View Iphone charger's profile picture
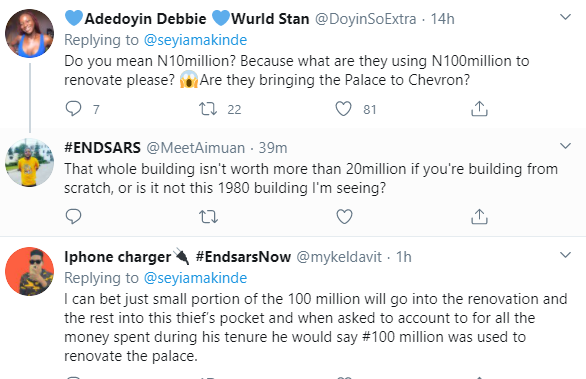 [x=30, y=271]
